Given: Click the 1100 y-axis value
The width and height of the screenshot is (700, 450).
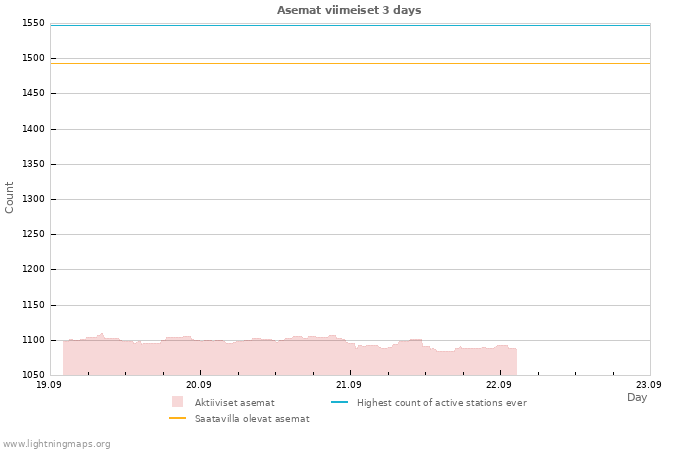Looking at the screenshot, I should (x=33, y=340).
